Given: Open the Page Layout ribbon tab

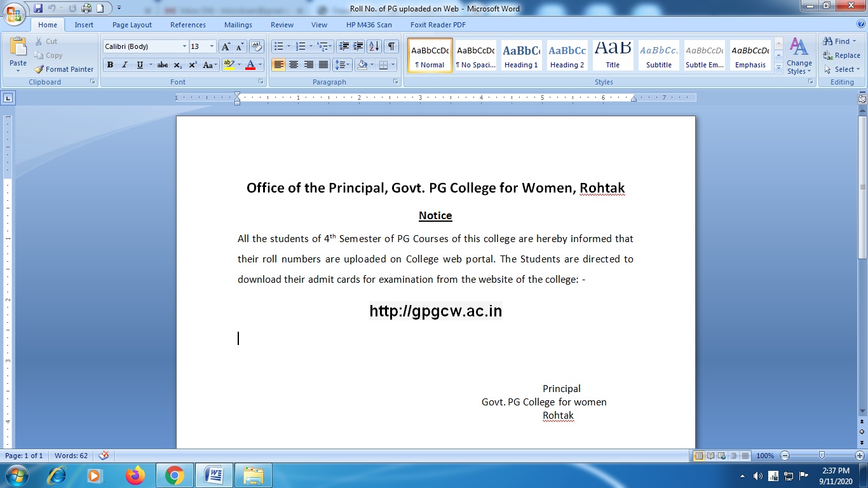Looking at the screenshot, I should pyautogui.click(x=132, y=25).
